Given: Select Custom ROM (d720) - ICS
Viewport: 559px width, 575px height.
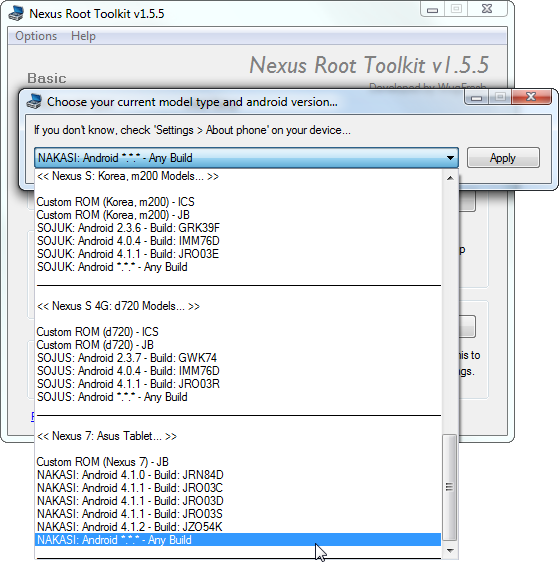Looking at the screenshot, I should pos(238,332).
